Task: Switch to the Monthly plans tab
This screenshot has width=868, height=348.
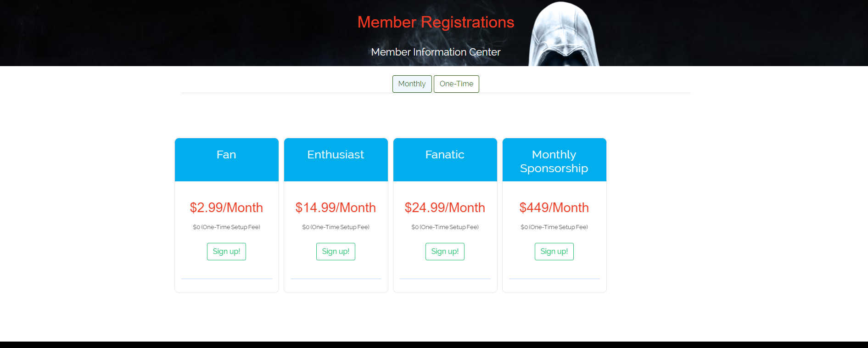Action: pyautogui.click(x=412, y=84)
